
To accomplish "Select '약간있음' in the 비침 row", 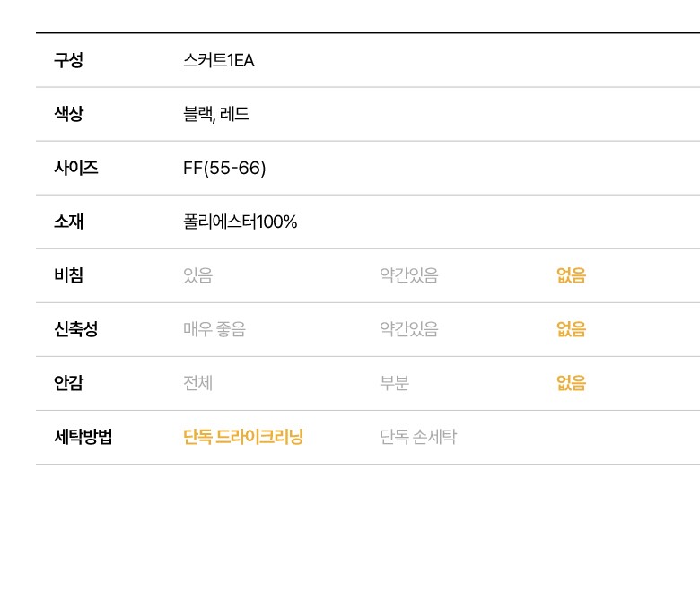I will (x=408, y=275).
